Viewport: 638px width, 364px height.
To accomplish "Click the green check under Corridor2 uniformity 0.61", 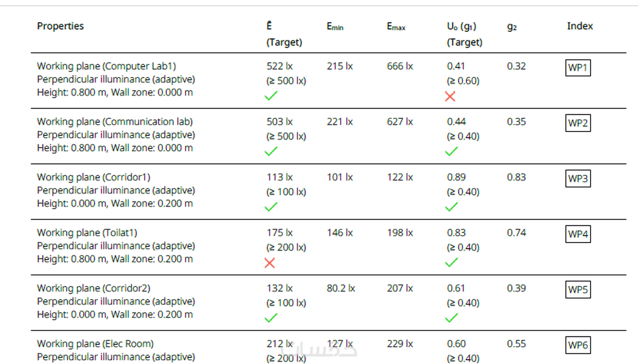I will pyautogui.click(x=451, y=318).
